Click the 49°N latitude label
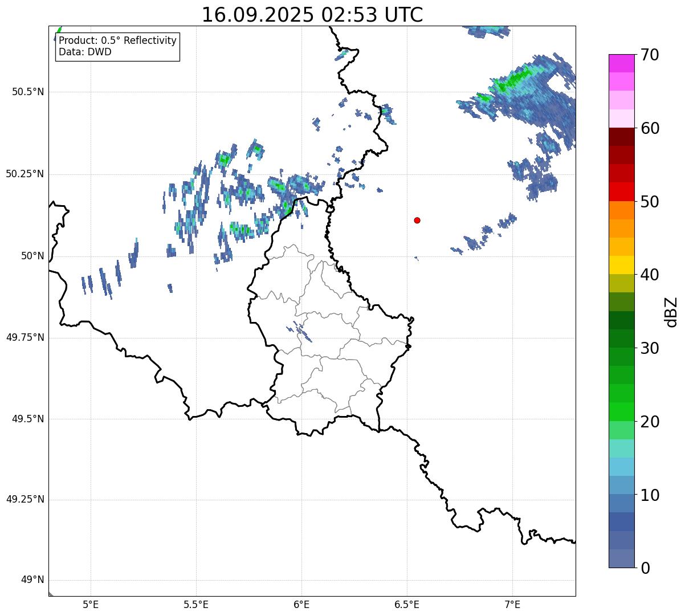Viewport: 685px width, 616px height. [32, 580]
